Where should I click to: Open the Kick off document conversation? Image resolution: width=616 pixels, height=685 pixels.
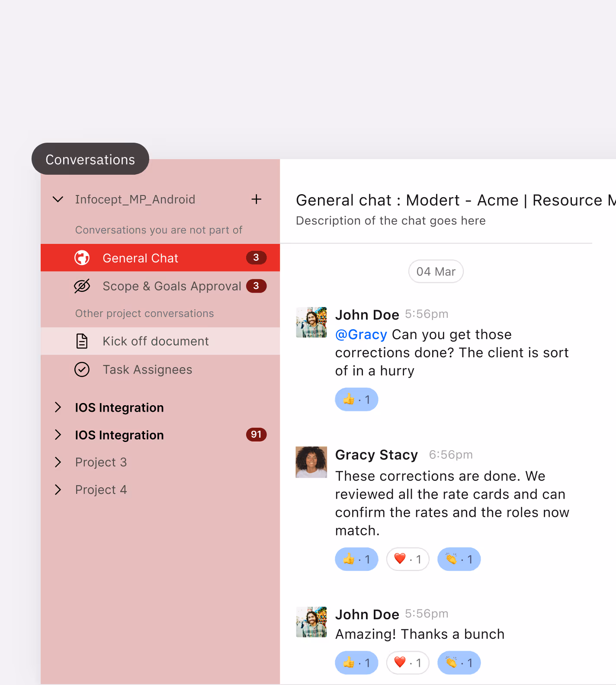[x=160, y=341]
